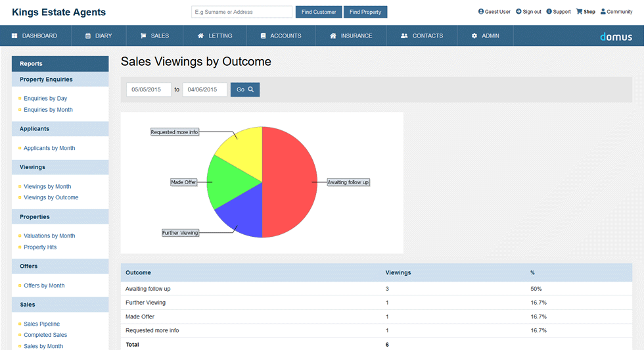
Task: Open the Community person icon
Action: pyautogui.click(x=603, y=12)
